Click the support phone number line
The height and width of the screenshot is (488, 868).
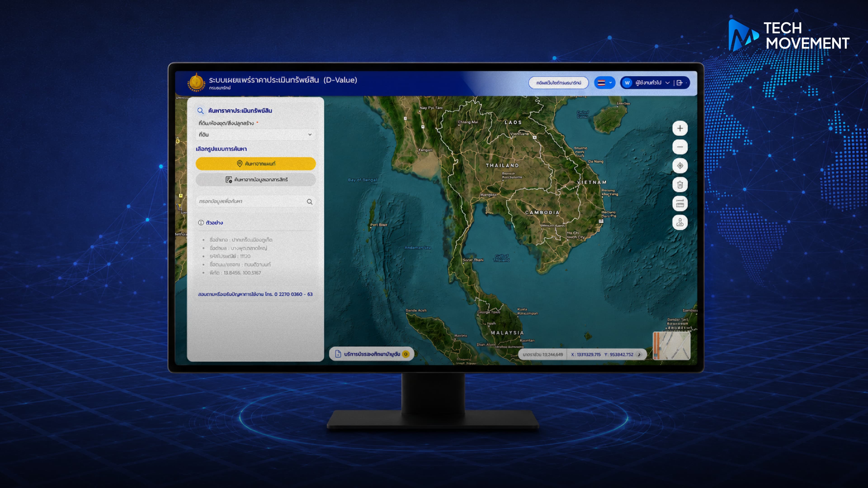click(x=255, y=294)
